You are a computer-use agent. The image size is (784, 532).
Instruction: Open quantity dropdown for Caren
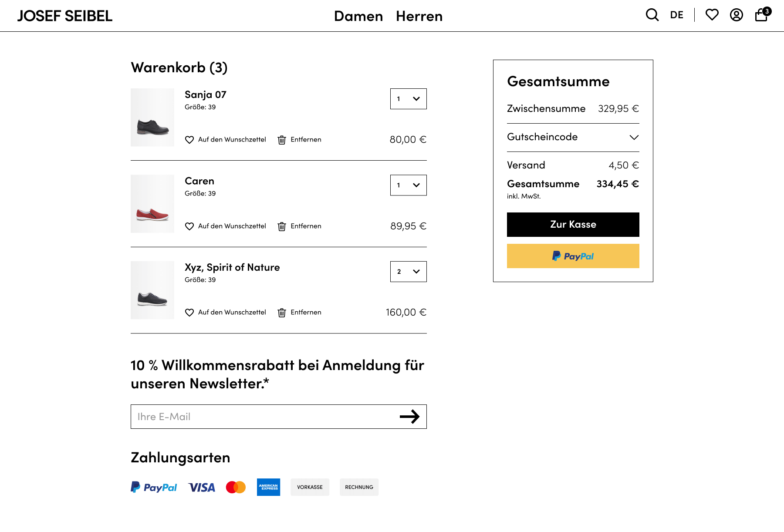(x=408, y=185)
